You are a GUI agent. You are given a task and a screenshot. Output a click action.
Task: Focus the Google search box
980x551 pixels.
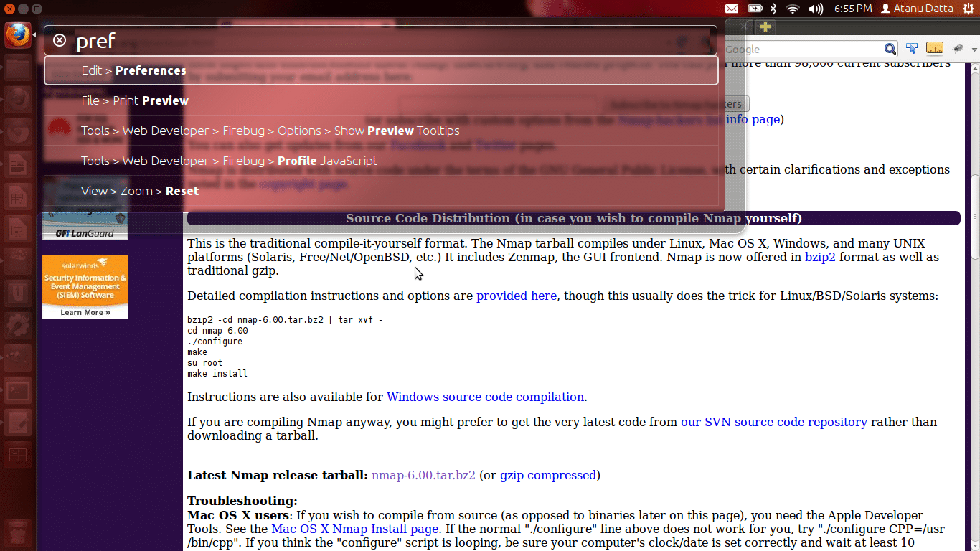(x=804, y=49)
